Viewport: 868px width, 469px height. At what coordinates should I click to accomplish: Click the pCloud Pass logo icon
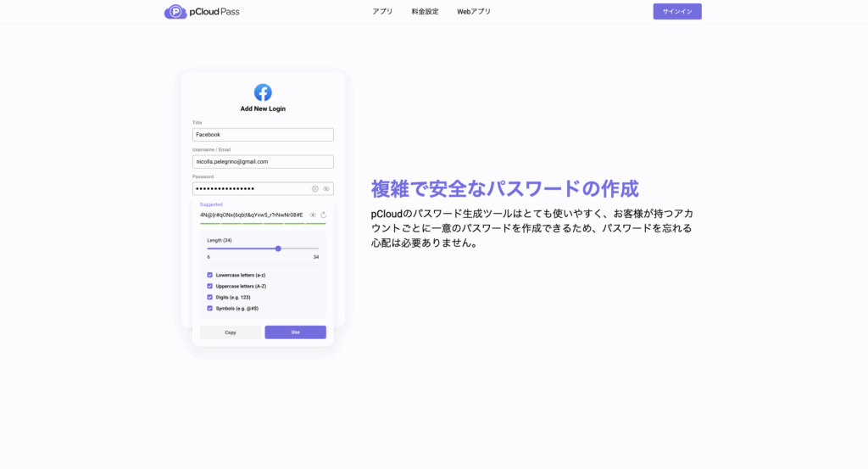[x=175, y=12]
